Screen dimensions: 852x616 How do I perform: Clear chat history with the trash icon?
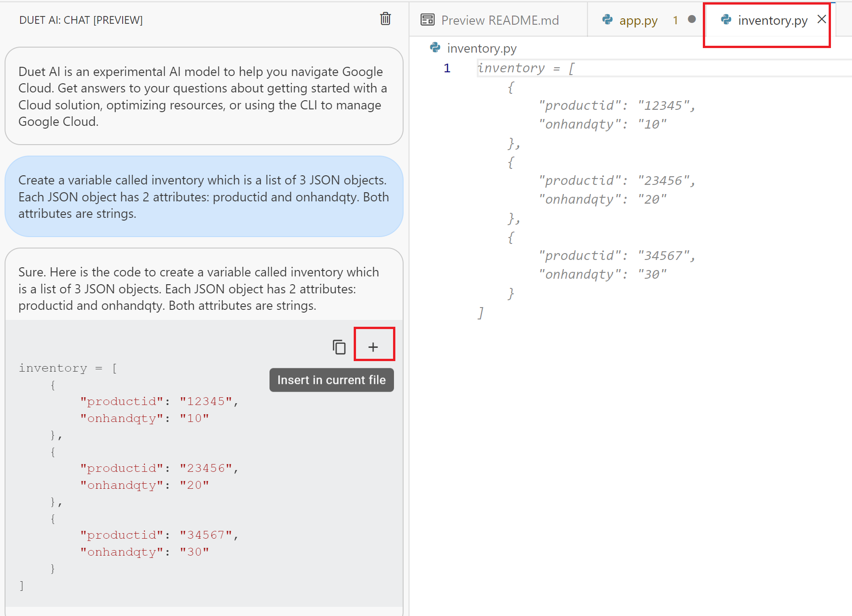click(385, 19)
